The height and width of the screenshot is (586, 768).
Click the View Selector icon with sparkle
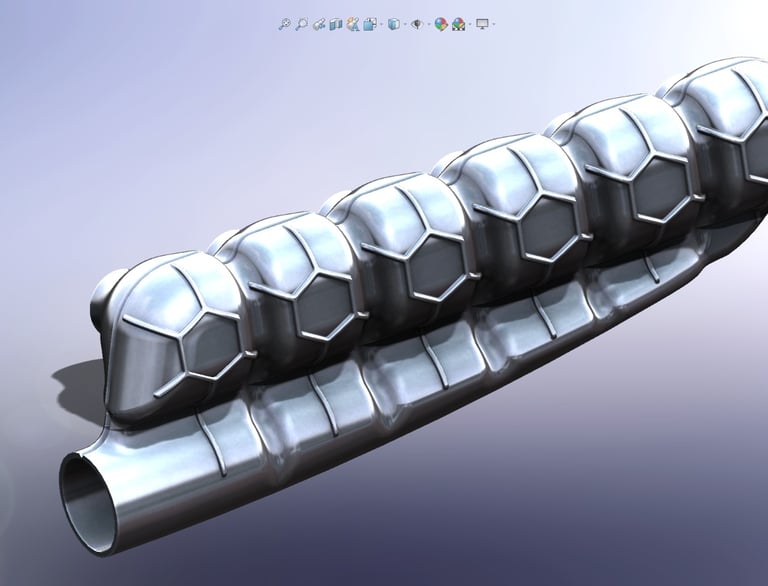(353, 24)
